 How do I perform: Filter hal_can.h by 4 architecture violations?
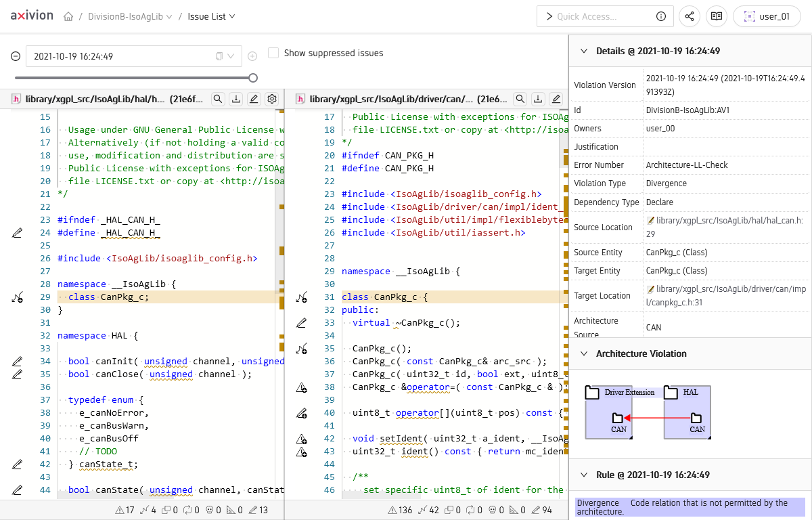tap(148, 510)
